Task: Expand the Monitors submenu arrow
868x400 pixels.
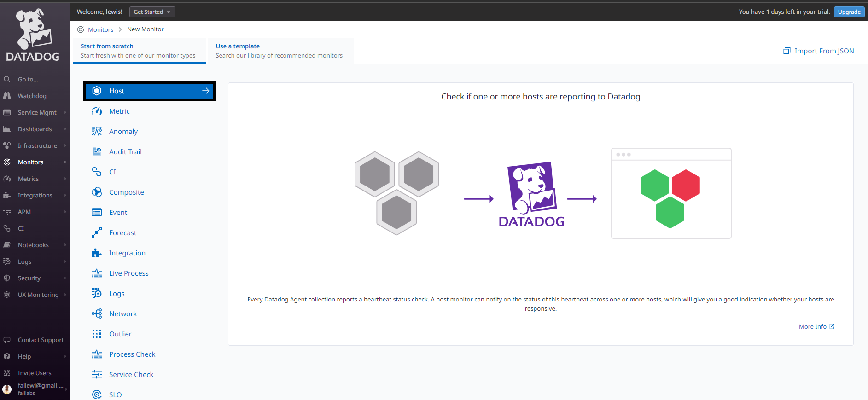Action: pos(65,162)
